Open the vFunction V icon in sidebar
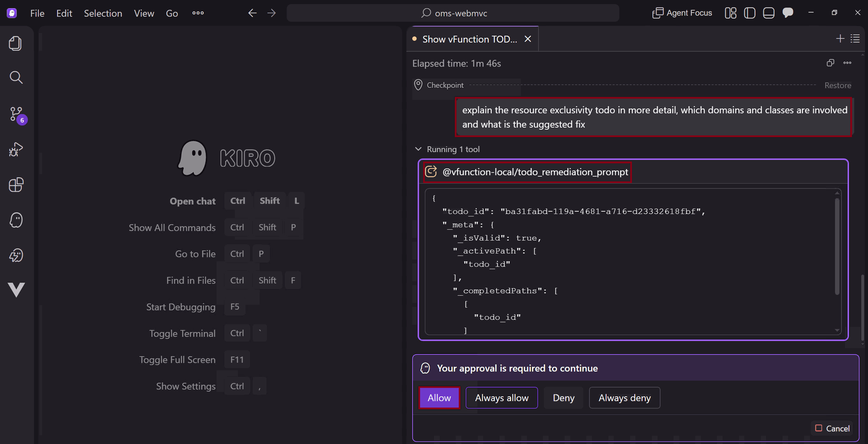Viewport: 868px width, 444px height. pos(16,289)
